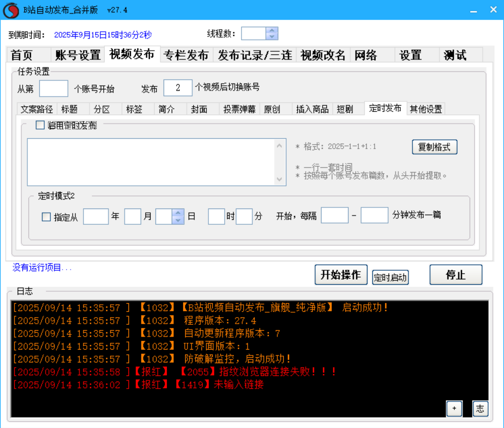Screen dimensions: 504x428
Task: Click the app logo icon in the title bar
Action: [x=11, y=9]
